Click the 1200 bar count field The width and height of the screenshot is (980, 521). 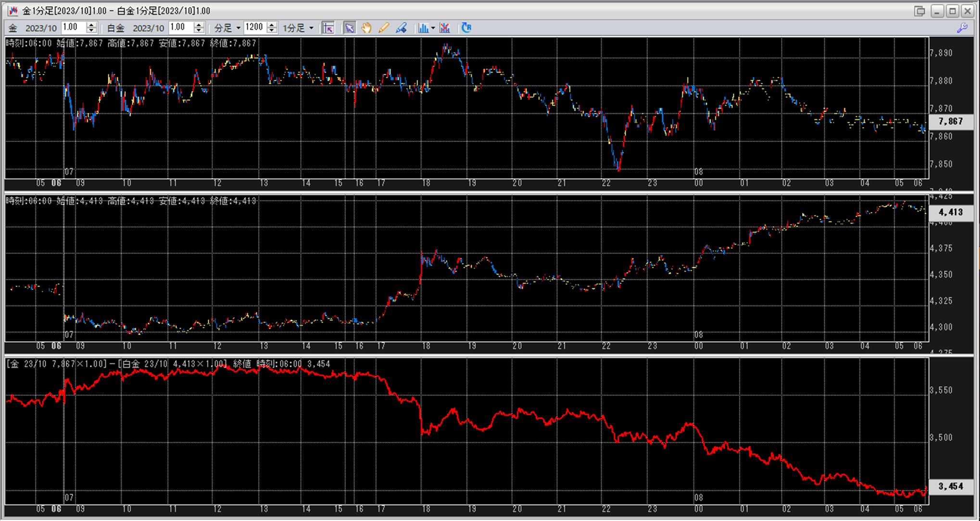(254, 27)
